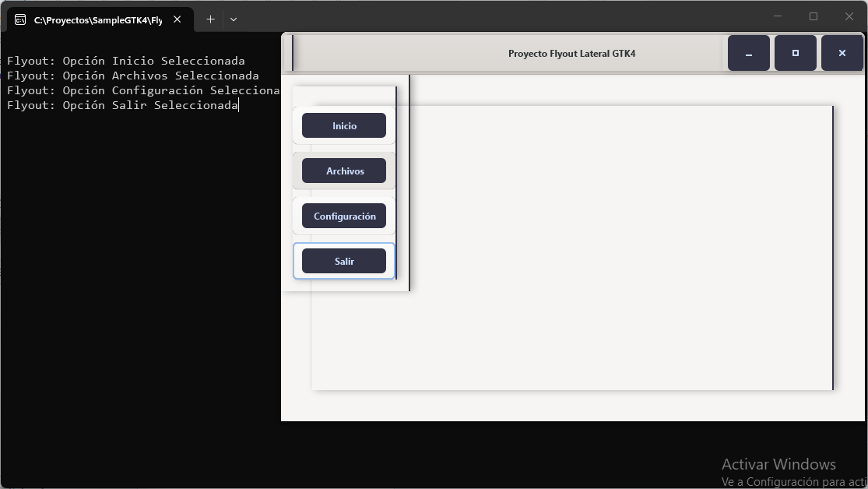This screenshot has height=489, width=868.
Task: Select the Archivos flyout option
Action: pyautogui.click(x=344, y=171)
